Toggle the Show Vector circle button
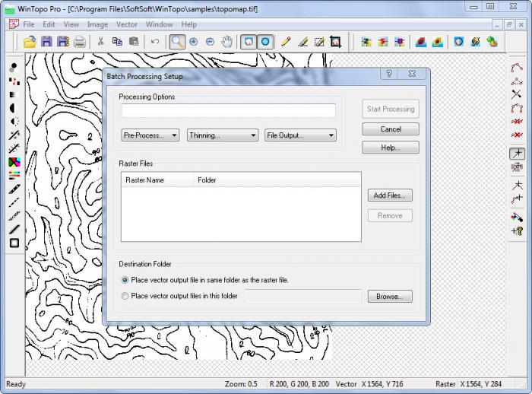 pyautogui.click(x=265, y=42)
